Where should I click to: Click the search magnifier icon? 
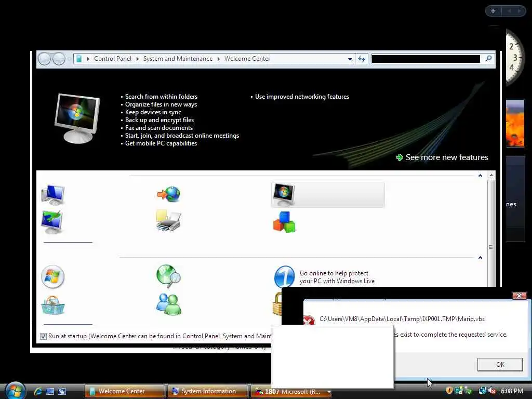pos(488,59)
